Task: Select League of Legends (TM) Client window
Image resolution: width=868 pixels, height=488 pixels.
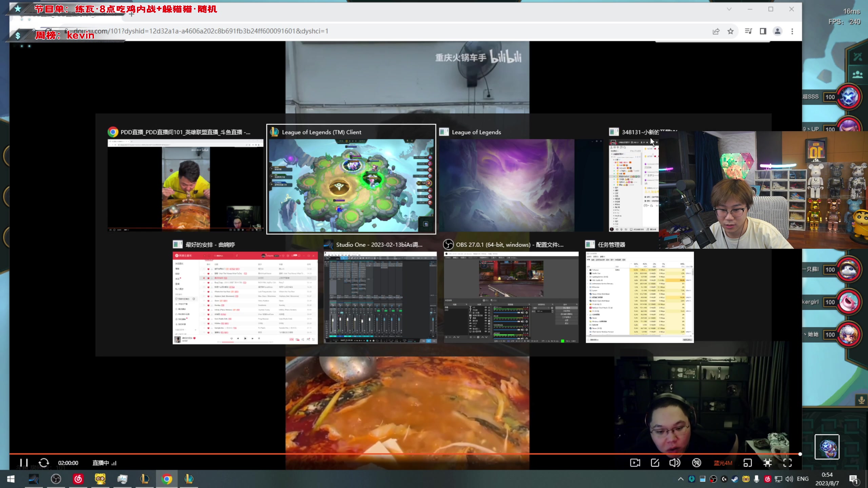Action: coord(351,185)
